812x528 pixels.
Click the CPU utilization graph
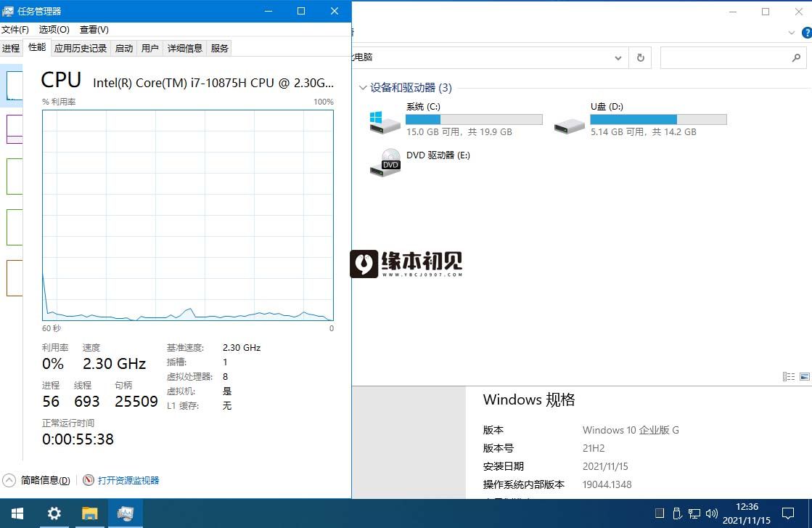click(x=187, y=215)
